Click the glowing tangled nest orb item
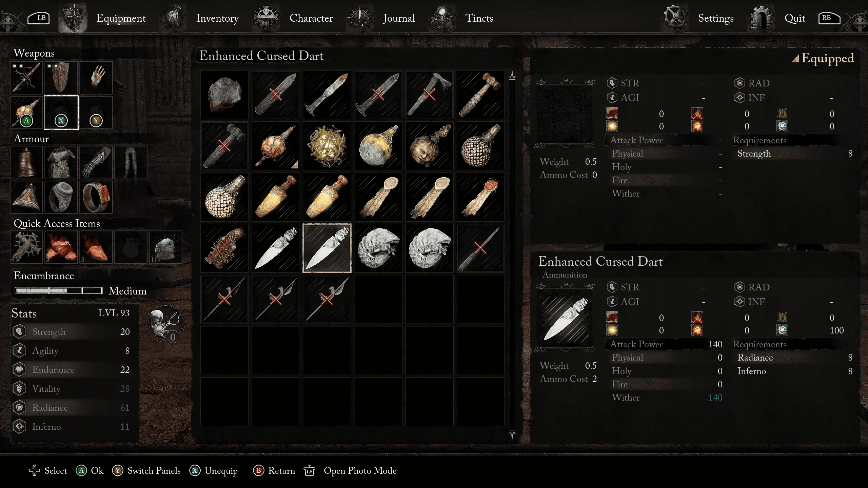This screenshot has width=868, height=488. tap(327, 146)
